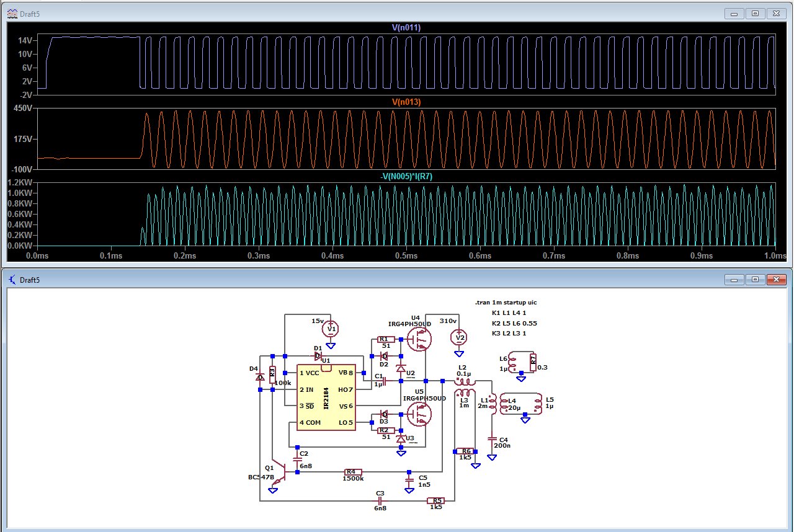Select capacitor C5 symbol
Image resolution: width=794 pixels, height=532 pixels.
409,479
